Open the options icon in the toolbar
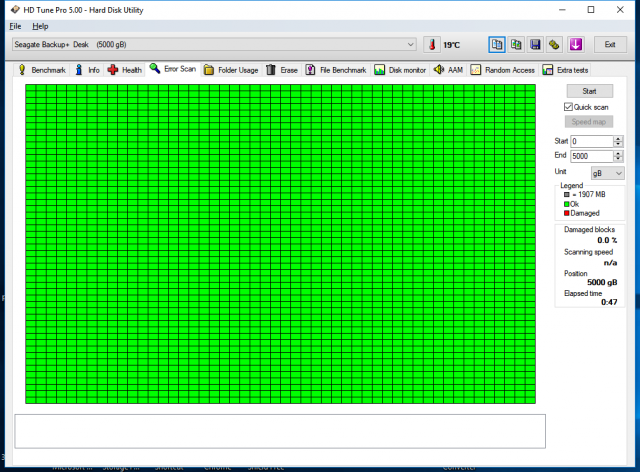640x472 pixels. (x=554, y=45)
